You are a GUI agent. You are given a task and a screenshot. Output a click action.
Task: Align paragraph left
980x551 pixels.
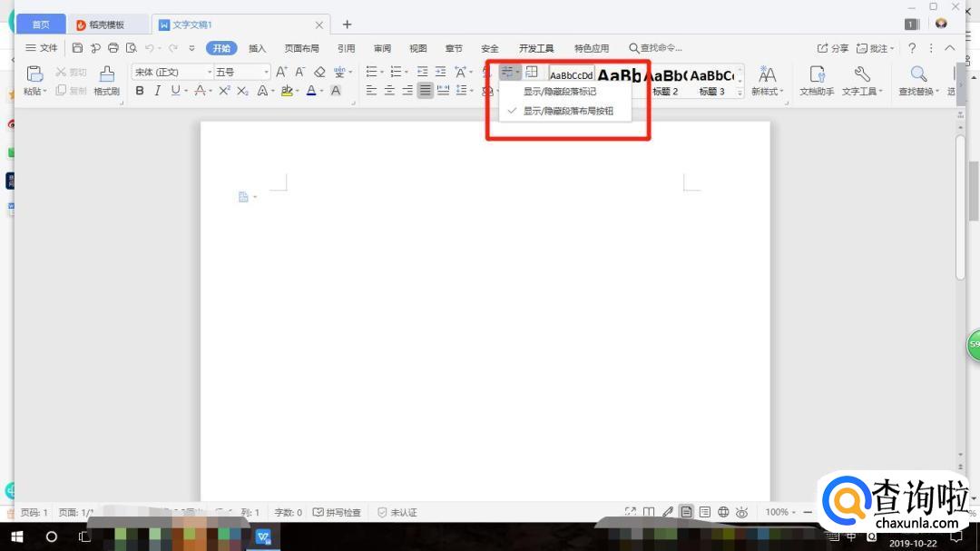(x=371, y=91)
